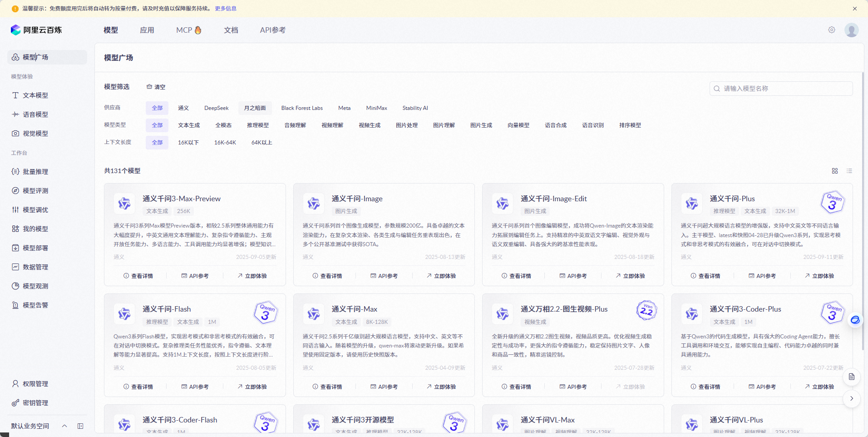Filter model type by 排序模型
This screenshot has width=868, height=437.
point(630,125)
